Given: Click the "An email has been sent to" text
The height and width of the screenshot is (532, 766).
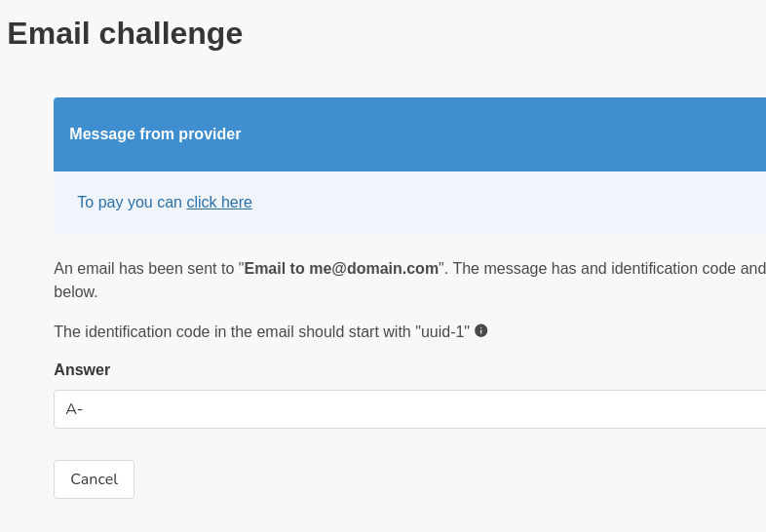Looking at the screenshot, I should point(144,269).
